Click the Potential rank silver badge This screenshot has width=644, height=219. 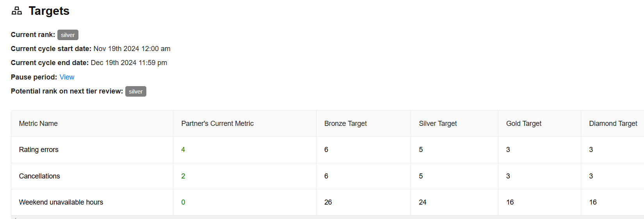tap(135, 92)
